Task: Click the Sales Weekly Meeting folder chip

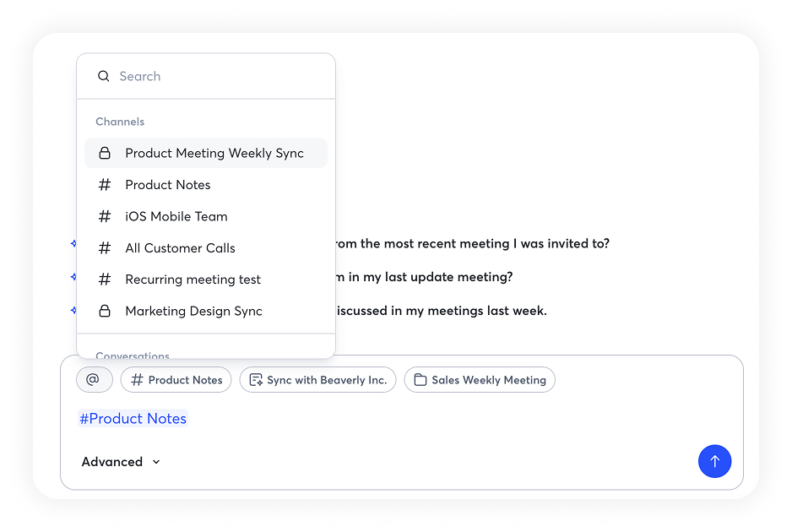Action: coord(479,380)
